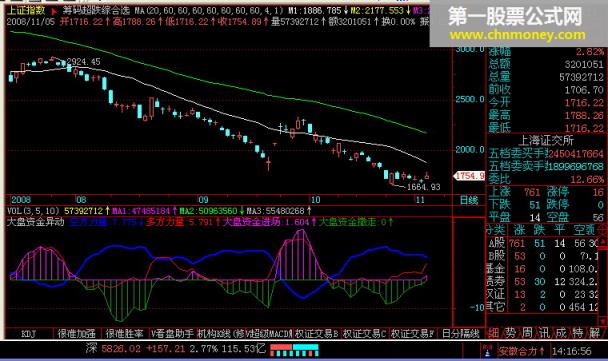Click the 08 month marker on time axis
This screenshot has width=608, height=361.
point(81,200)
